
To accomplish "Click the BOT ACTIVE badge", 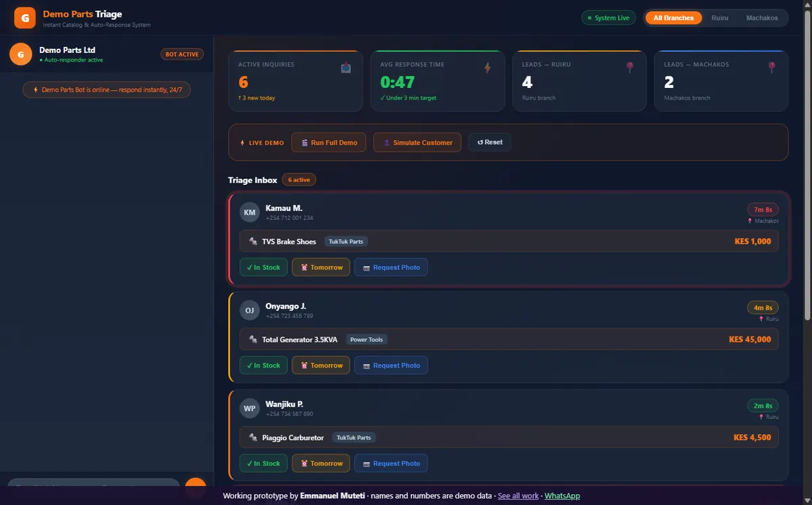I will tap(182, 54).
